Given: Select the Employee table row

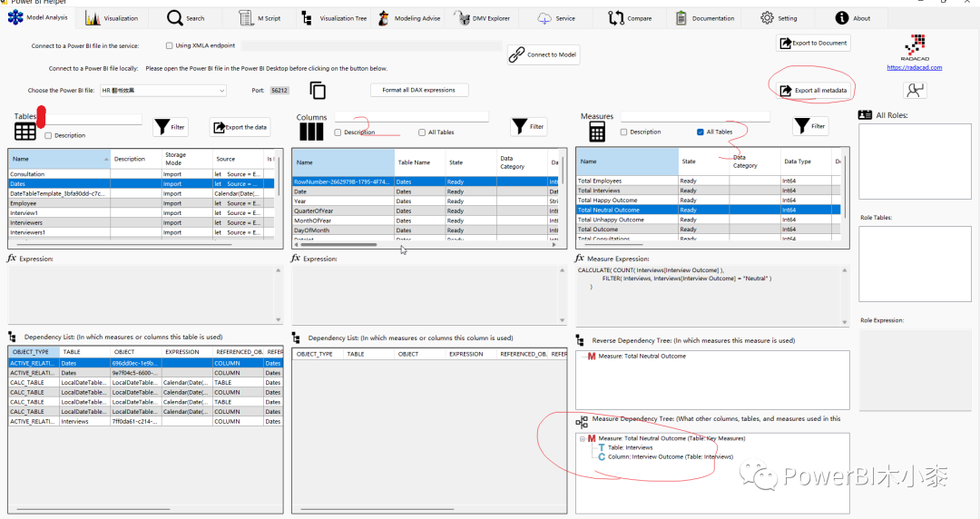Looking at the screenshot, I should click(x=142, y=203).
